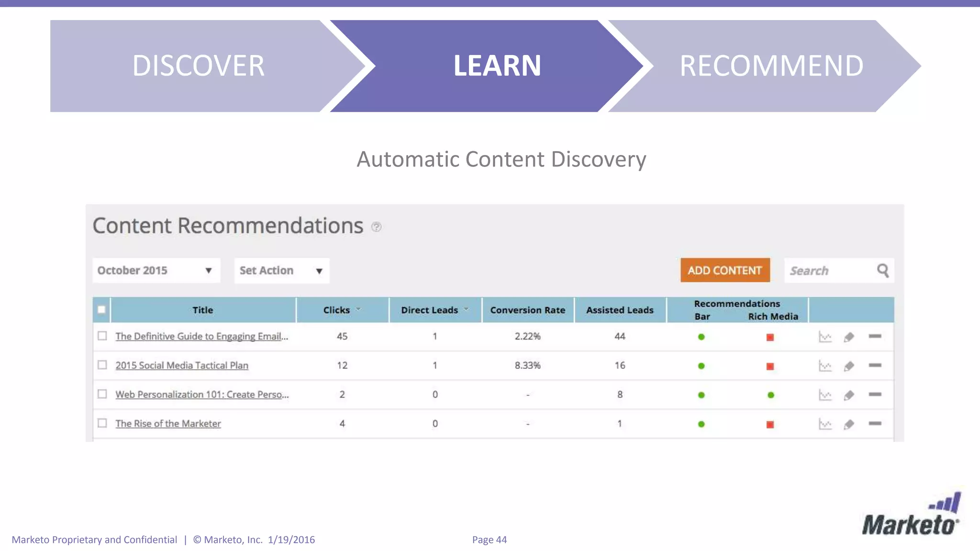Edit the 2015 Social Media Tactical Plan row
The width and height of the screenshot is (980, 551).
click(x=849, y=366)
